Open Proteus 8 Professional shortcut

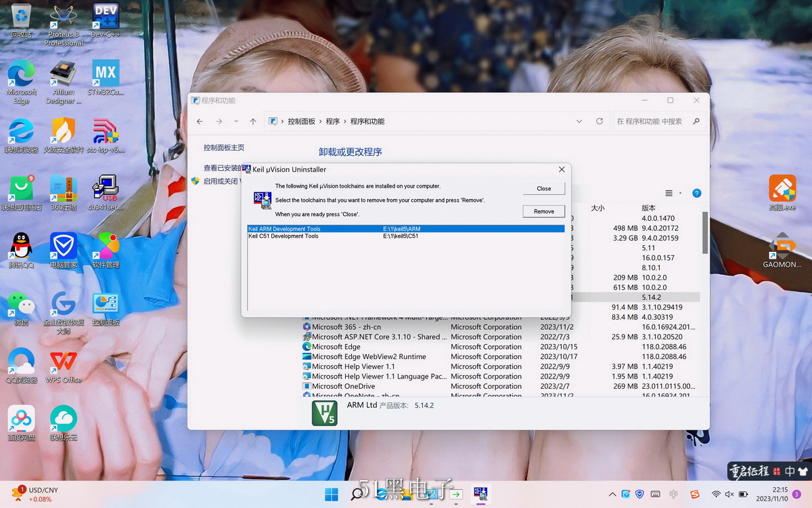click(64, 24)
